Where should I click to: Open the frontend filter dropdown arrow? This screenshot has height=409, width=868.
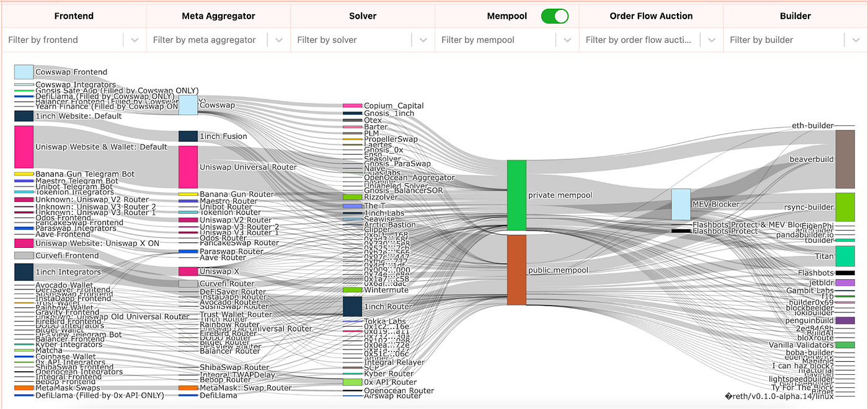coord(135,40)
